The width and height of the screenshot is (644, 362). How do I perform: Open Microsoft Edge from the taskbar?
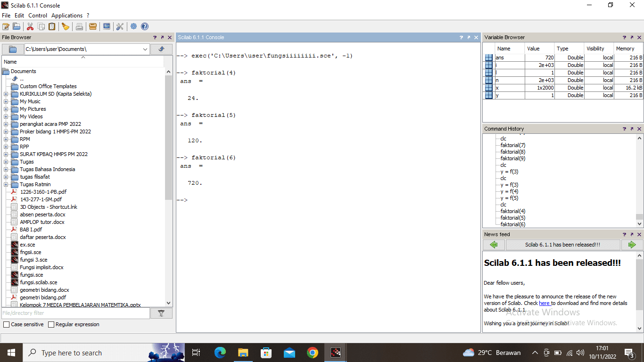click(220, 353)
